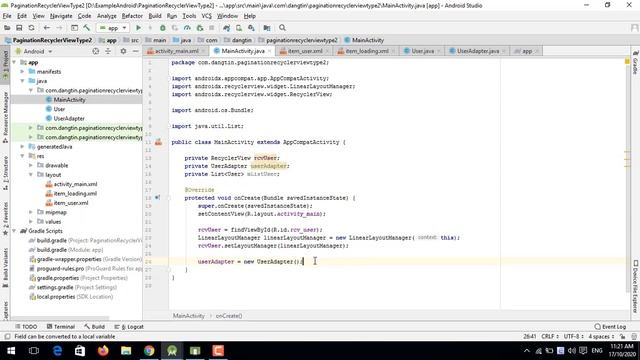640x360 pixels.
Task: Collapse the java folder
Action: pyautogui.click(x=22, y=81)
